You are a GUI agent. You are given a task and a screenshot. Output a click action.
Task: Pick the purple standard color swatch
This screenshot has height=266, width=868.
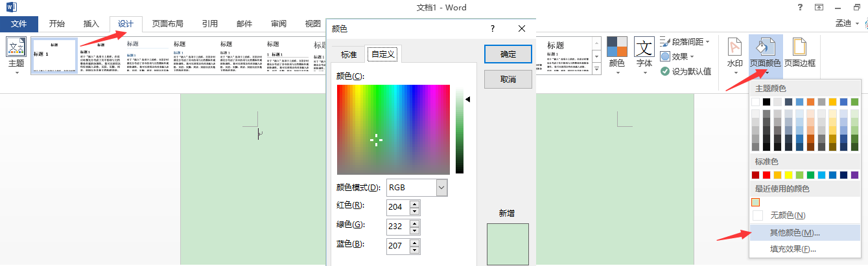854,175
